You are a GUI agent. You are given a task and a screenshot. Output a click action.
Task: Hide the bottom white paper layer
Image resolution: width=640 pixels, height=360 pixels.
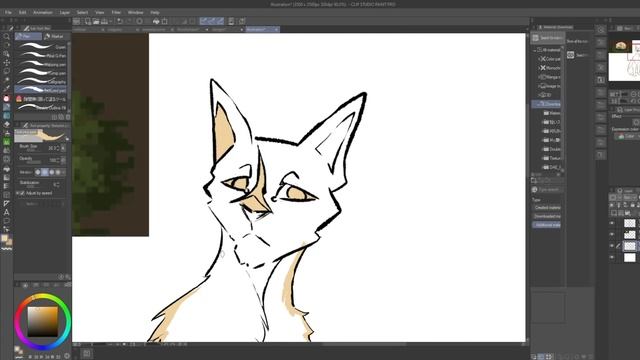[x=612, y=257]
